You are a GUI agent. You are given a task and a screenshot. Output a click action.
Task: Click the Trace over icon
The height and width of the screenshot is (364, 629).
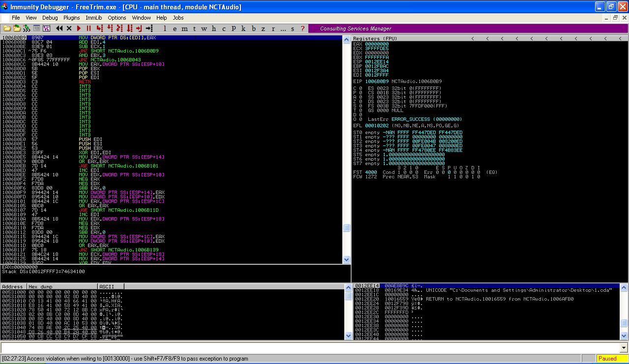(x=129, y=28)
